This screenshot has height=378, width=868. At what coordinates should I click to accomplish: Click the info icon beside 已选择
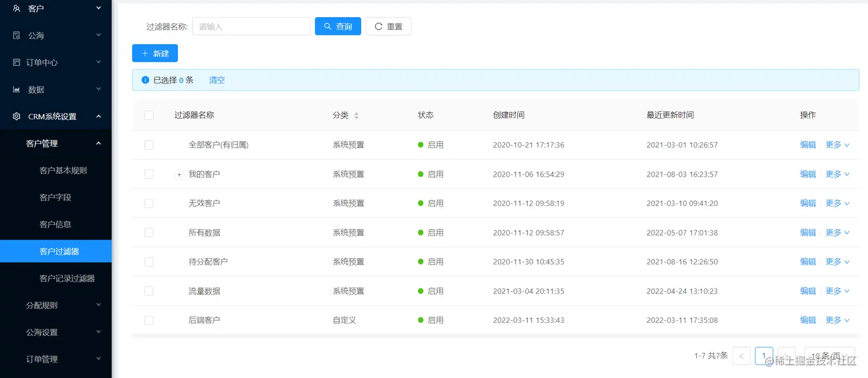145,80
